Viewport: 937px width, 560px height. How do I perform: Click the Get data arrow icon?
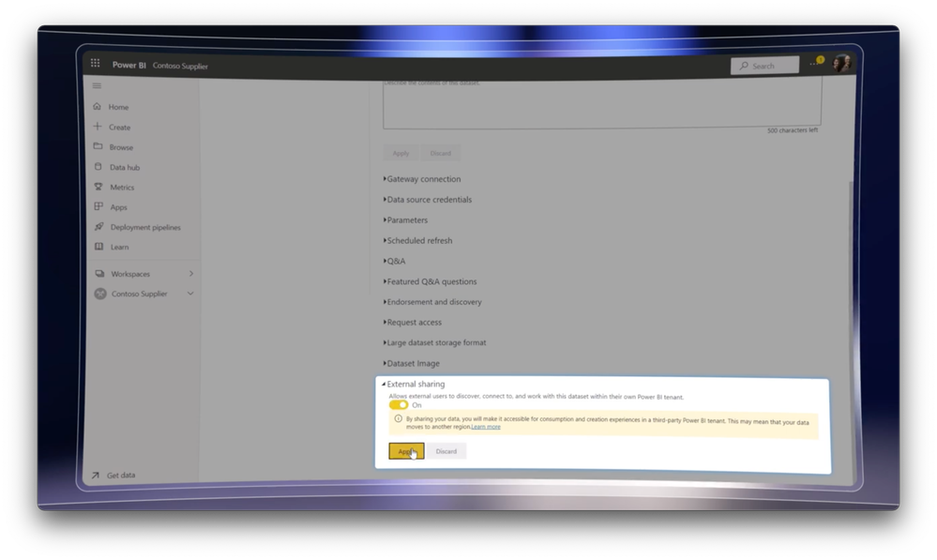(x=96, y=476)
